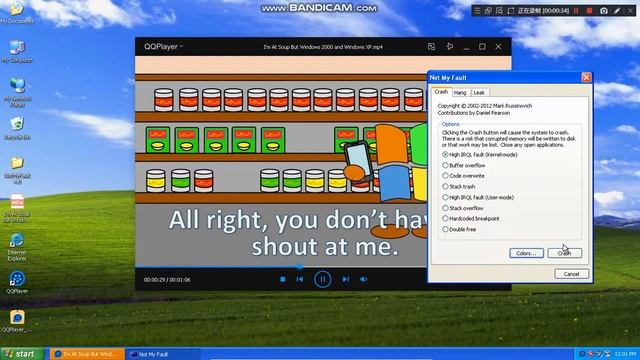Select the Stack overflow radio button
The width and height of the screenshot is (640, 360).
[x=445, y=208]
